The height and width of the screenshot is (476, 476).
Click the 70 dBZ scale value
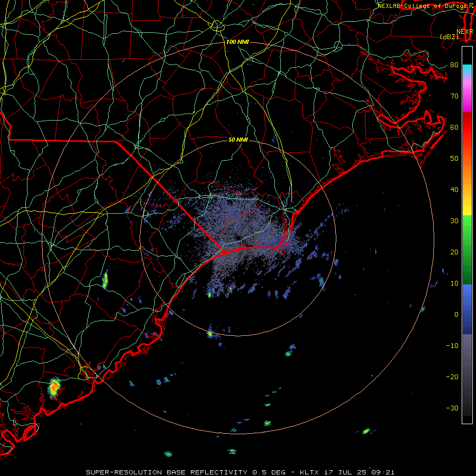(454, 96)
